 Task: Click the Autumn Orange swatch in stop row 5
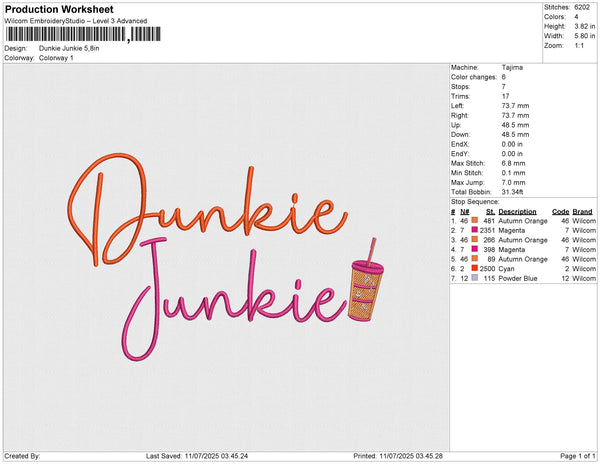click(x=474, y=259)
